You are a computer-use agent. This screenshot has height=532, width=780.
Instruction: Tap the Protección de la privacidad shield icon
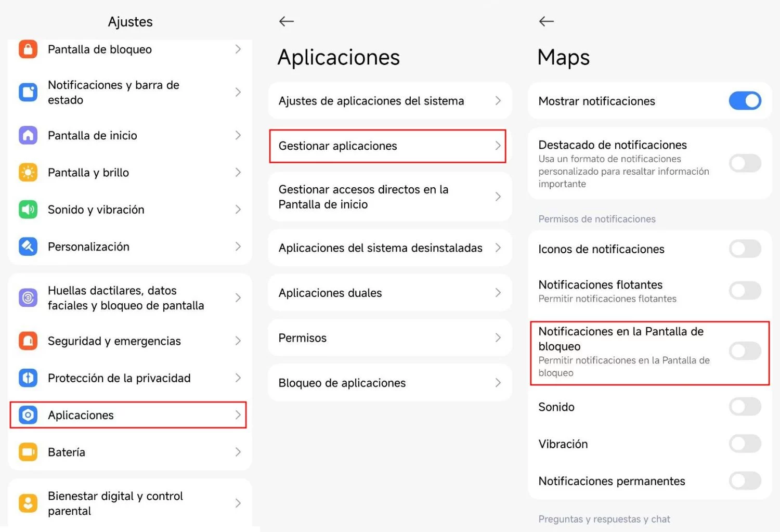click(x=28, y=378)
